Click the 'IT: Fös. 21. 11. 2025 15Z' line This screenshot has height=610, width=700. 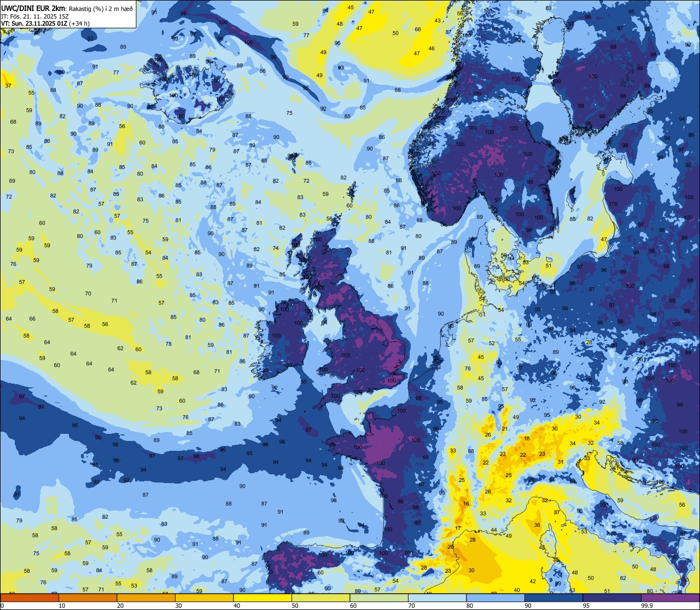(x=35, y=16)
